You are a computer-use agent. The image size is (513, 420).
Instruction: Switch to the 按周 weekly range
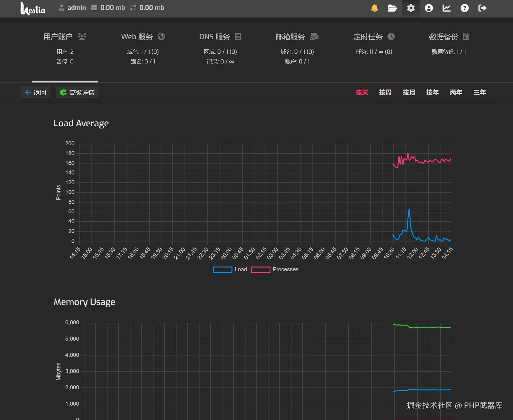(x=385, y=92)
